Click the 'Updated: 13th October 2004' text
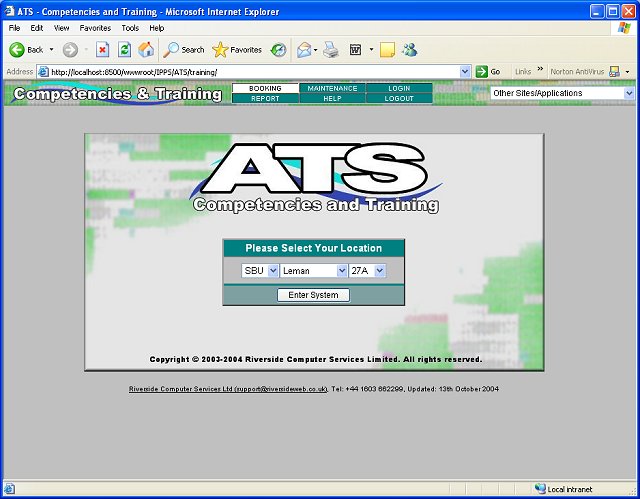The image size is (640, 499). point(453,389)
